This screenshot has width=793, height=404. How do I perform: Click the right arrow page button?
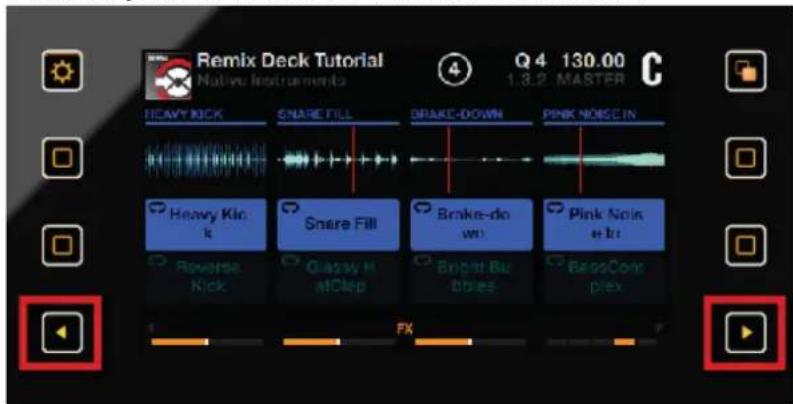coord(745,332)
